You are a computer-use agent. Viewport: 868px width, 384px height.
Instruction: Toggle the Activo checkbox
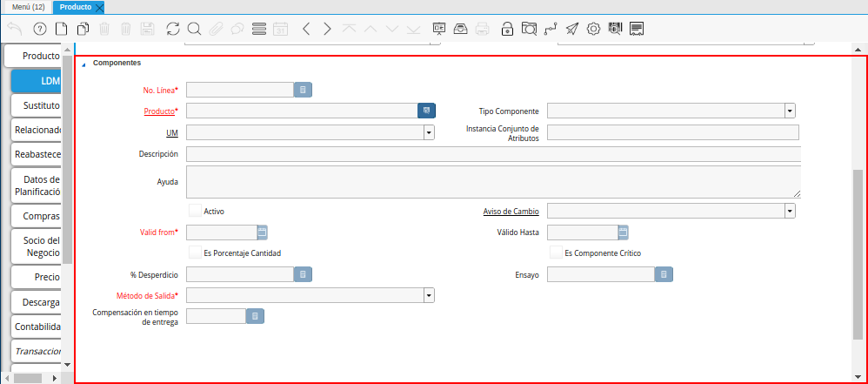[x=195, y=211]
